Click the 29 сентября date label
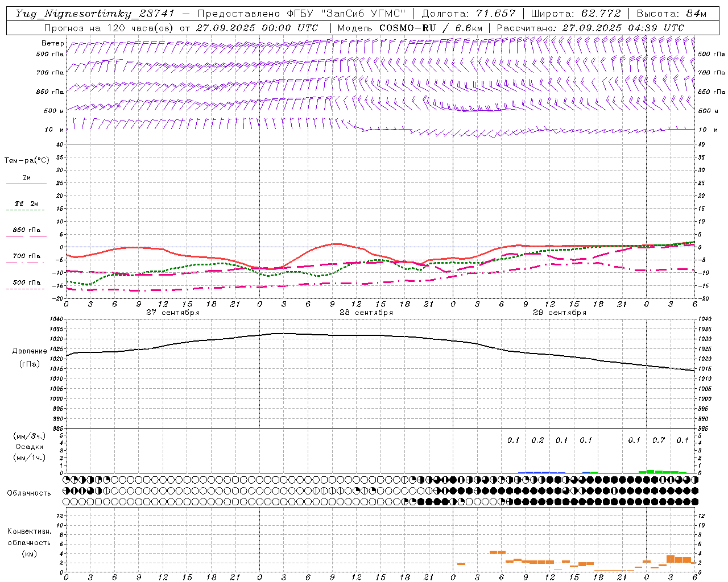The height and width of the screenshot is (582, 728). pyautogui.click(x=559, y=313)
